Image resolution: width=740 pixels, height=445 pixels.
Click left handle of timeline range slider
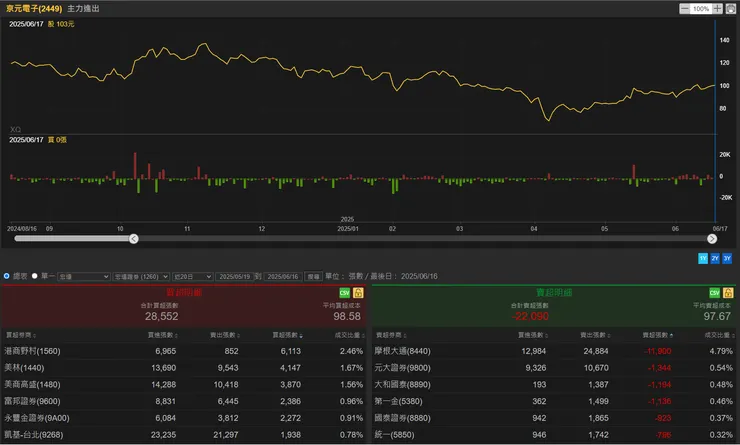tap(134, 238)
